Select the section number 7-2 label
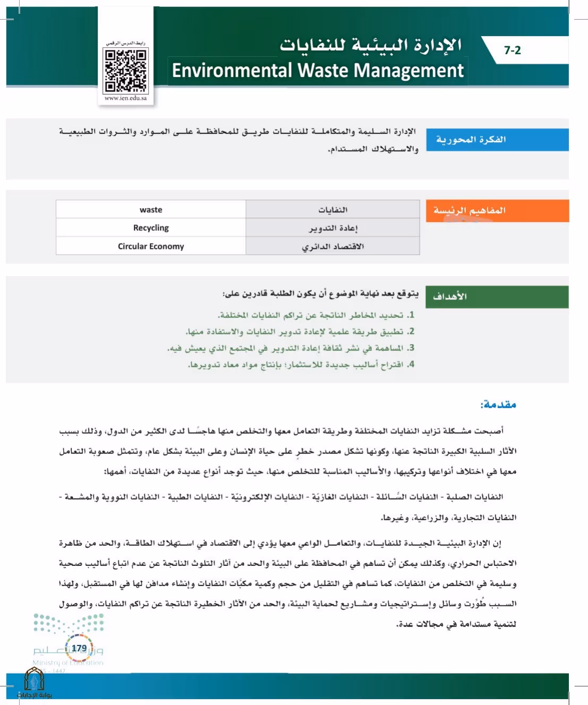This screenshot has height=705, width=588. pos(513,50)
